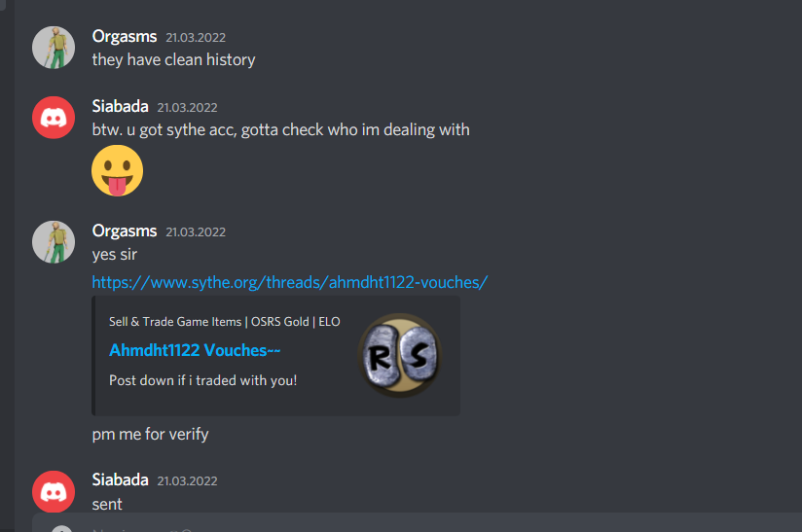Click the Orgasms username above "they have clean history"
The image size is (802, 532).
(x=125, y=36)
